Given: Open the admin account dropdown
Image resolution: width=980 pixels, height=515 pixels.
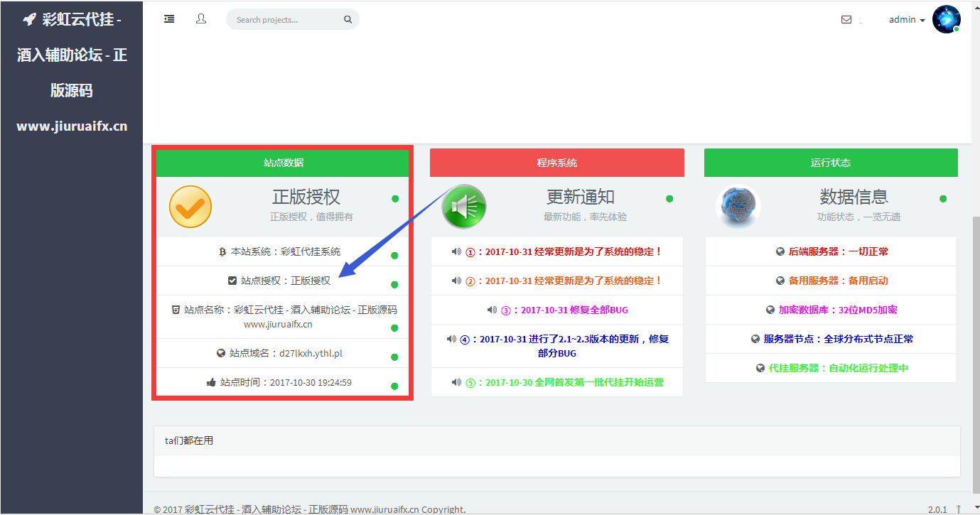Looking at the screenshot, I should point(907,20).
